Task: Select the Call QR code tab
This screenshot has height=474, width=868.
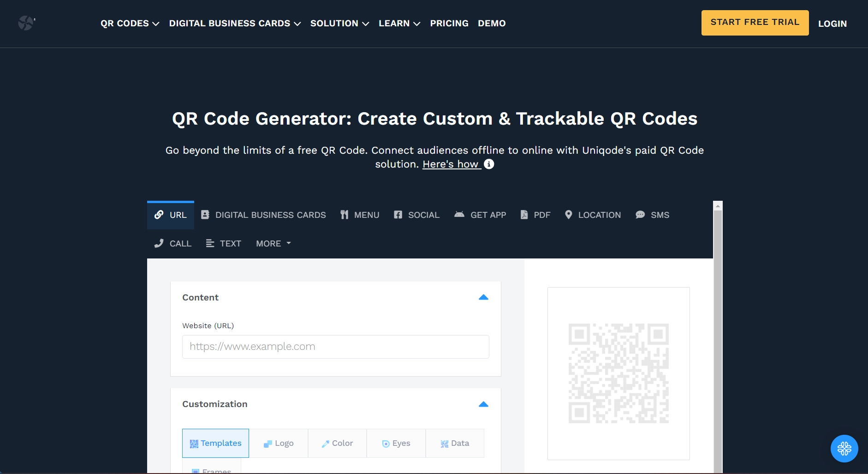Action: 173,244
